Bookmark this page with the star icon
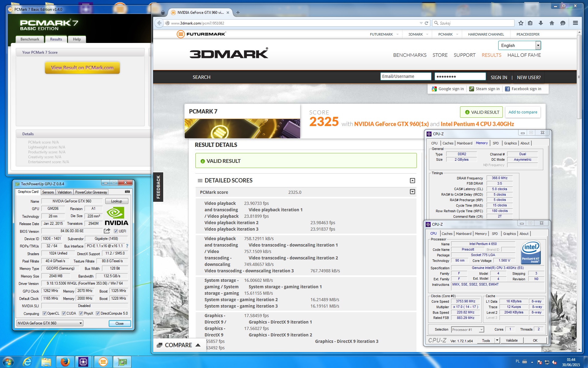Viewport: 588px width, 368px height. pyautogui.click(x=521, y=23)
